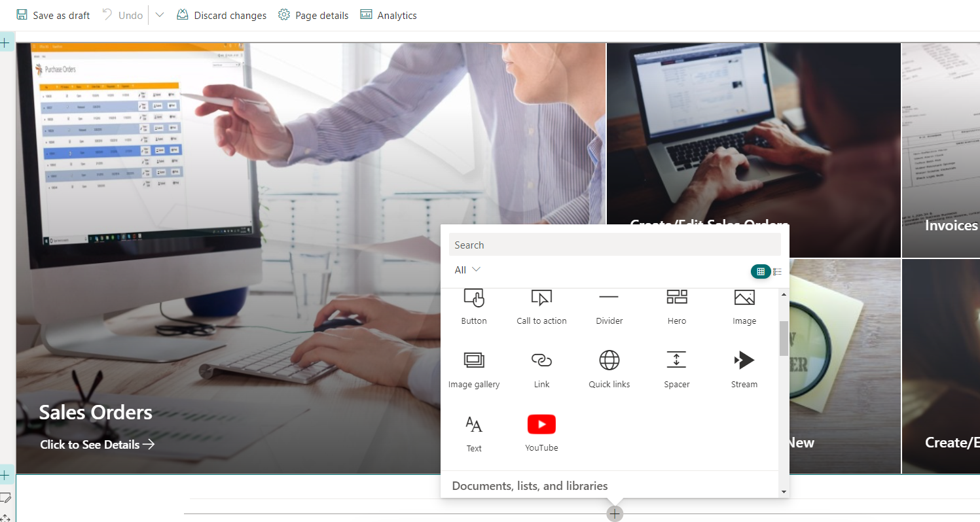Click the Sales Orders hero tile link
The image size is (980, 522).
coord(97,444)
